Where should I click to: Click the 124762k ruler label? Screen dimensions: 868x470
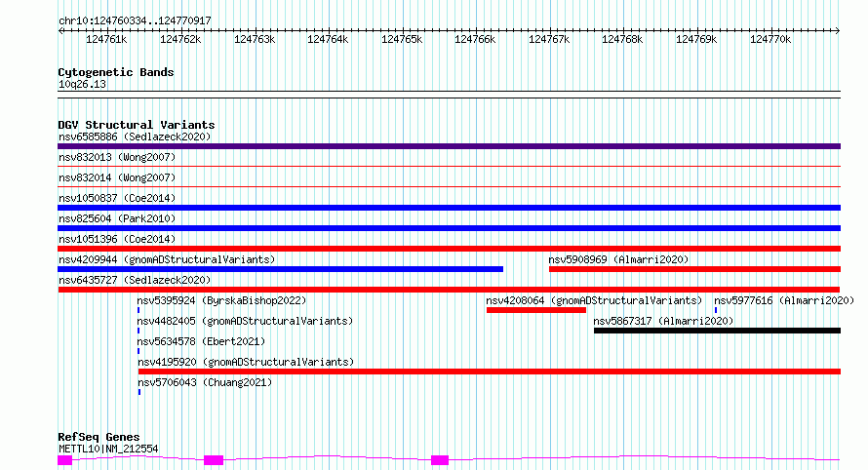click(180, 39)
